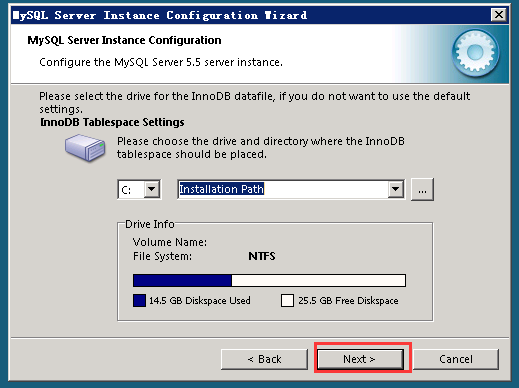Cancel the configuration wizard

tap(456, 359)
